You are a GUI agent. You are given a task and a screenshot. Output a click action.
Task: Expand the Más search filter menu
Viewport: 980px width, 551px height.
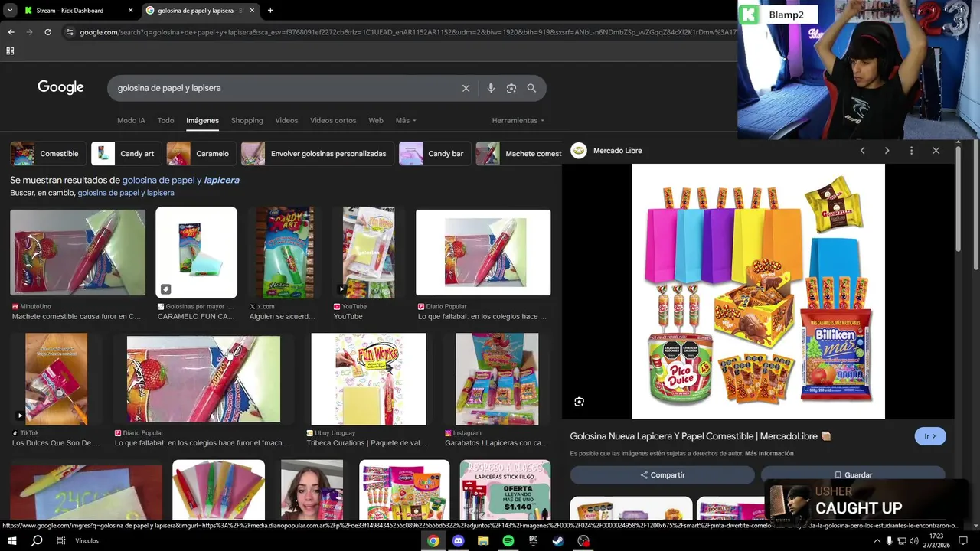pos(406,120)
